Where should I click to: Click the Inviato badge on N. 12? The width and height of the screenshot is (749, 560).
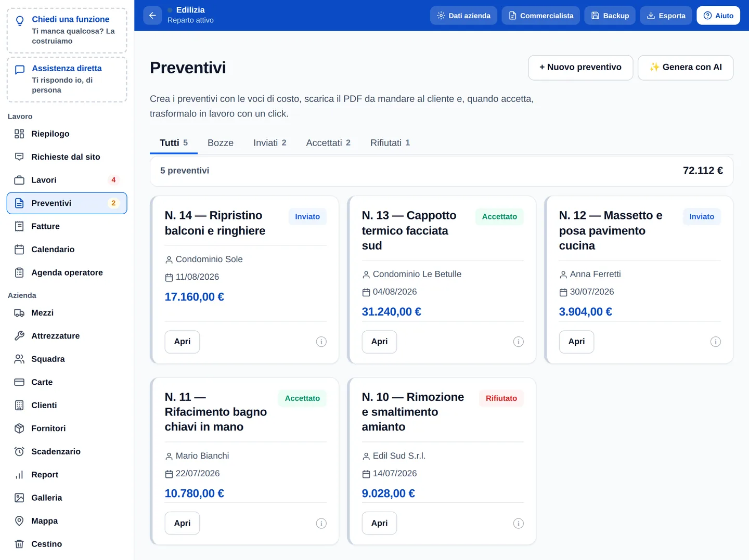702,217
